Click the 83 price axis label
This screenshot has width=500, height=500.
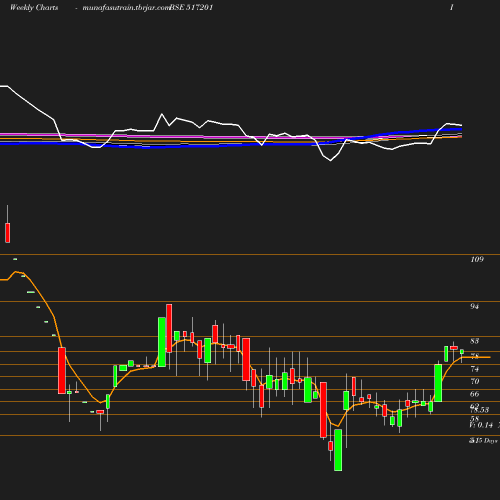click(x=474, y=341)
